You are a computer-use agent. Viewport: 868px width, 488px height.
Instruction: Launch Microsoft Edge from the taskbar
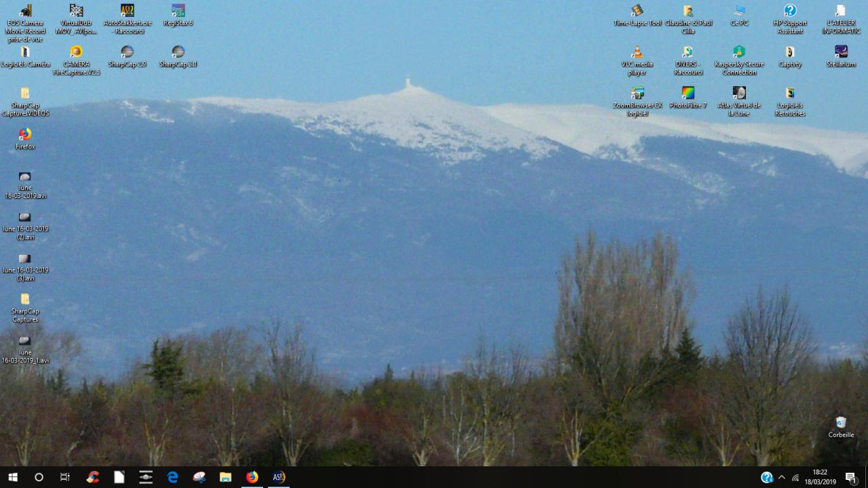[x=172, y=477]
